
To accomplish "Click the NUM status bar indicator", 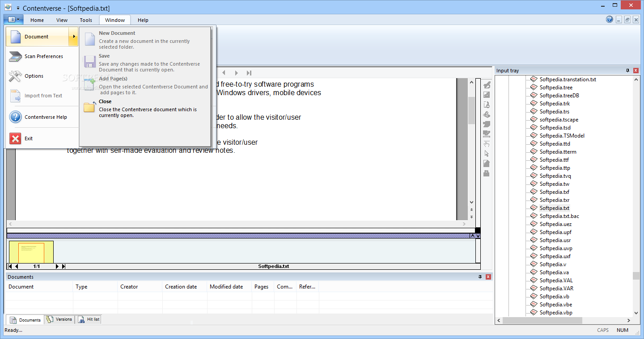I will click(x=623, y=330).
